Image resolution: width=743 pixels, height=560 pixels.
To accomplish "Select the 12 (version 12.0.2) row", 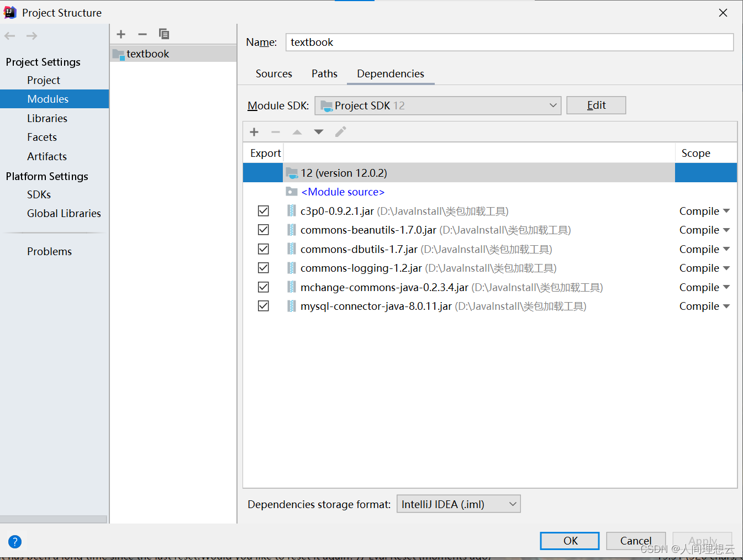I will pyautogui.click(x=490, y=173).
